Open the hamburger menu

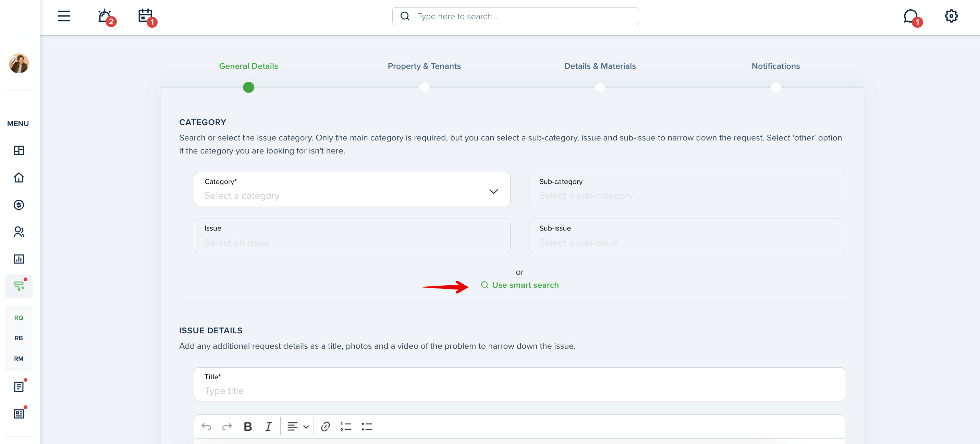click(x=63, y=16)
